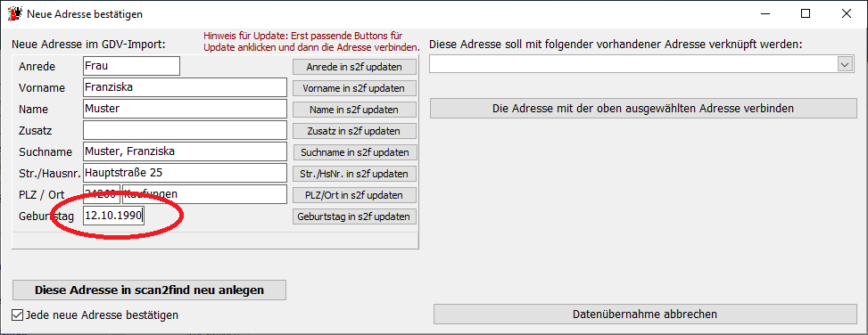Click the empty Zusatz input field
Image resolution: width=868 pixels, height=335 pixels.
coord(185,130)
